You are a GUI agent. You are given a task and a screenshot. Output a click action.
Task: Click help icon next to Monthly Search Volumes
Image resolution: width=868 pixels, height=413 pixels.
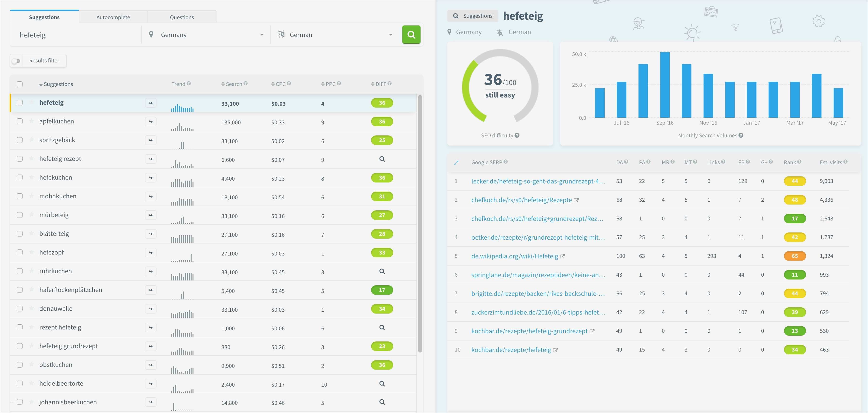pyautogui.click(x=741, y=135)
